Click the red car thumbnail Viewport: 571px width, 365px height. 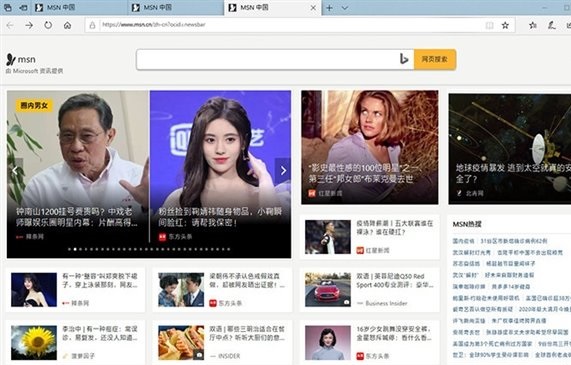pos(328,290)
